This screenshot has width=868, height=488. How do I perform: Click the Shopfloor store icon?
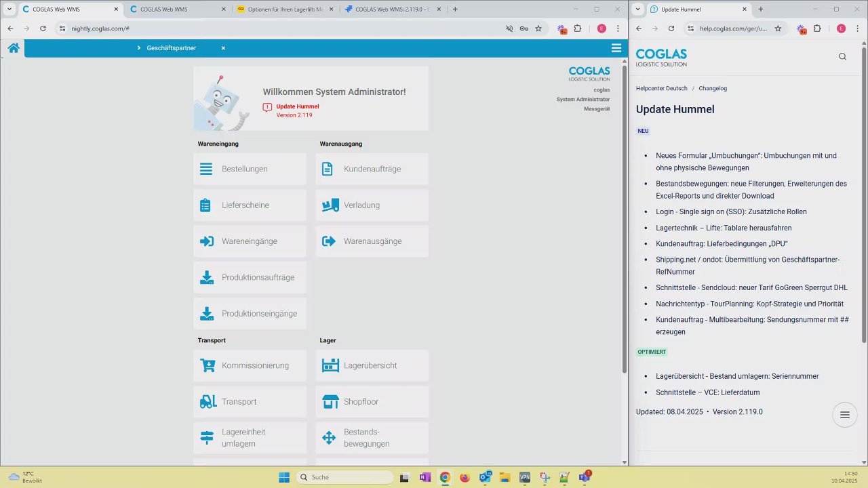point(330,402)
